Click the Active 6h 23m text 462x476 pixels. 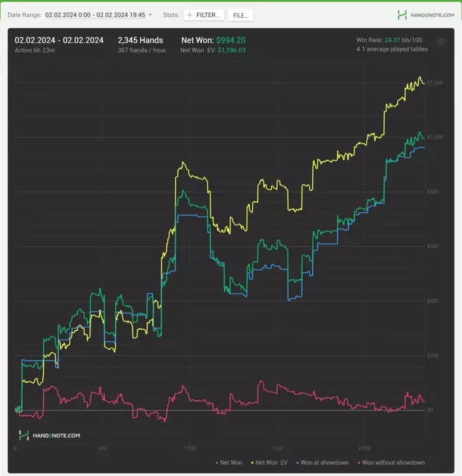tap(35, 50)
